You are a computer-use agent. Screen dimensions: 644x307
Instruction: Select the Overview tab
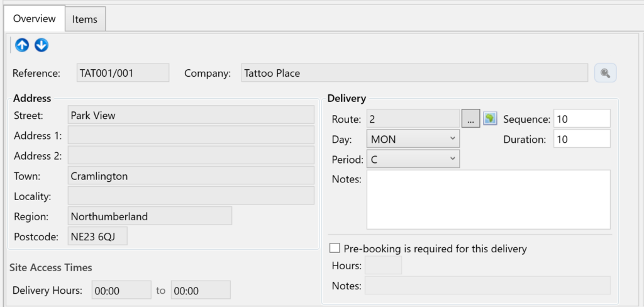click(x=35, y=18)
